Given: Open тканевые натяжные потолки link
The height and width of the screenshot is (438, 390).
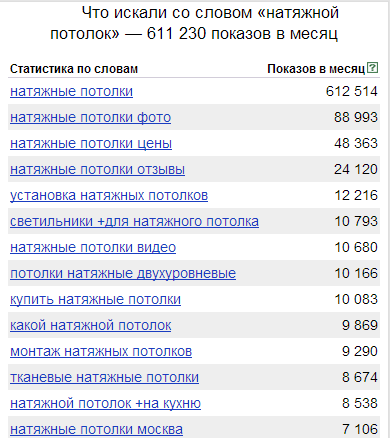Looking at the screenshot, I should tap(104, 377).
